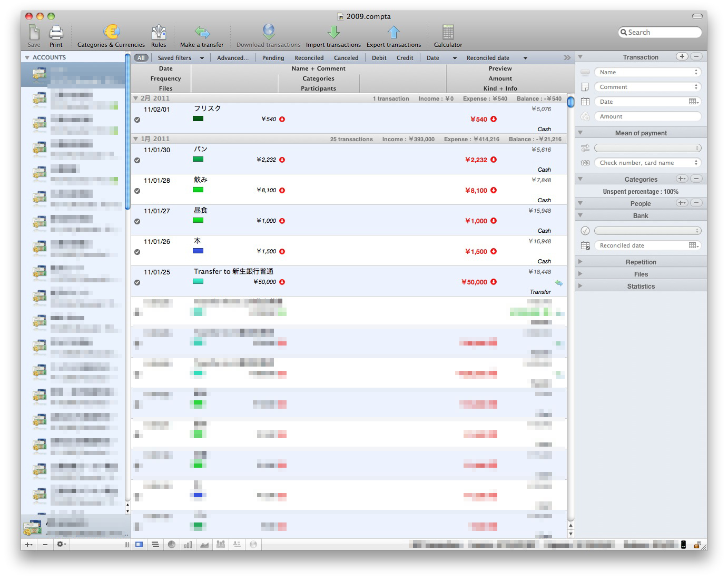
Task: Open the Rules toolbar icon
Action: pos(159,33)
